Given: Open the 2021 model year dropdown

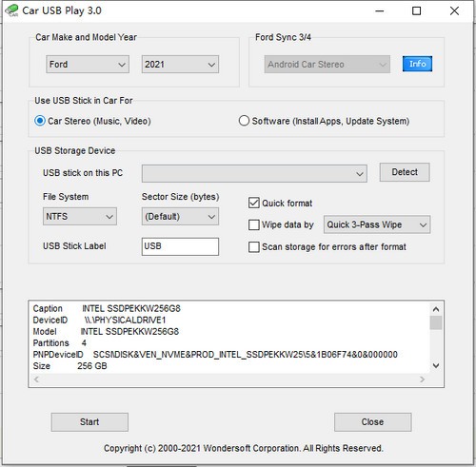Looking at the screenshot, I should 180,65.
